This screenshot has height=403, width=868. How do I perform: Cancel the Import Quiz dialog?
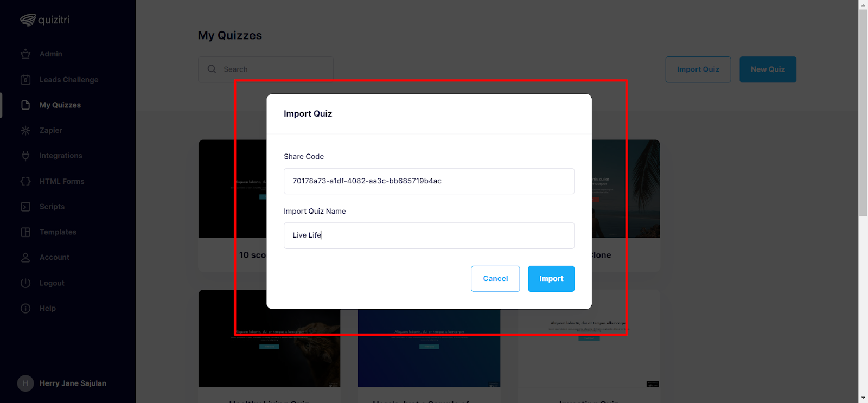pos(495,279)
